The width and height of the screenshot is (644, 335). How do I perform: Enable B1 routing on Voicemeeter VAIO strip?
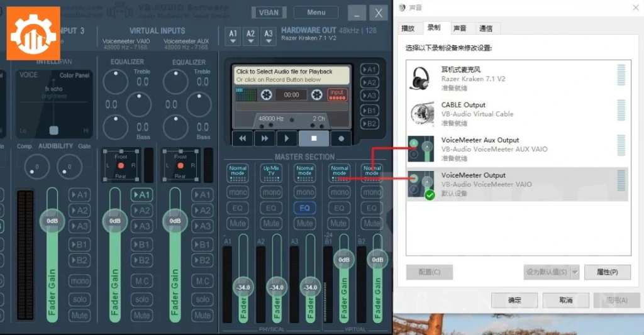tap(142, 244)
